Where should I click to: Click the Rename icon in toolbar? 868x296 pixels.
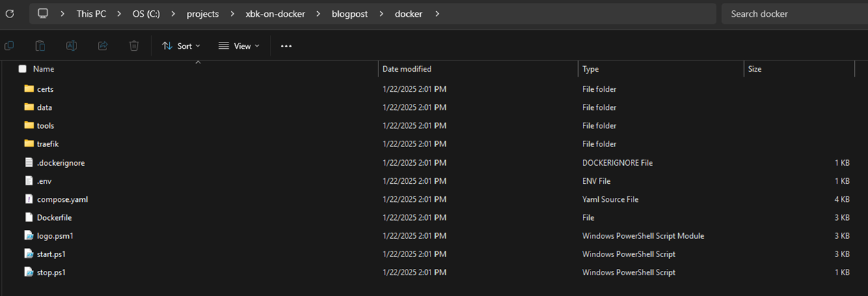[71, 46]
